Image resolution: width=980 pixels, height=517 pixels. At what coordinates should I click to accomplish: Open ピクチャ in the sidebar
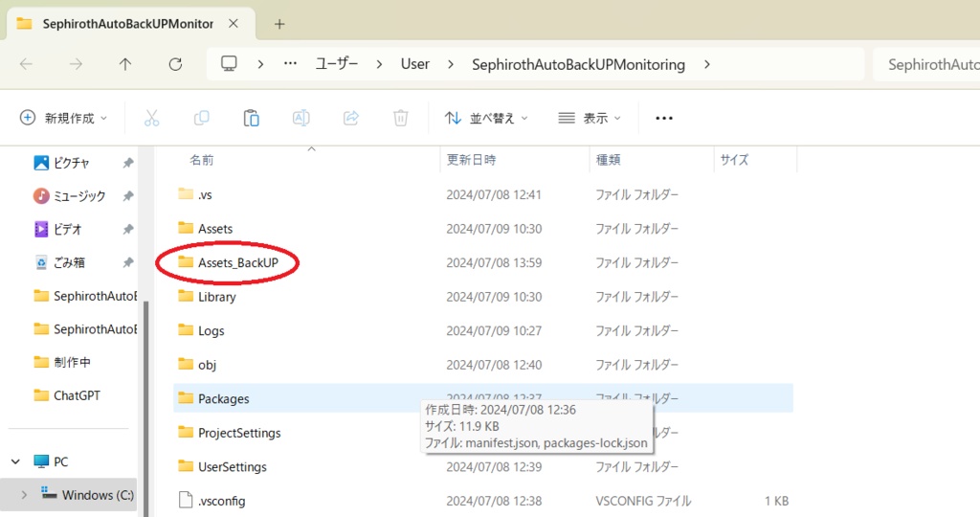click(x=71, y=163)
